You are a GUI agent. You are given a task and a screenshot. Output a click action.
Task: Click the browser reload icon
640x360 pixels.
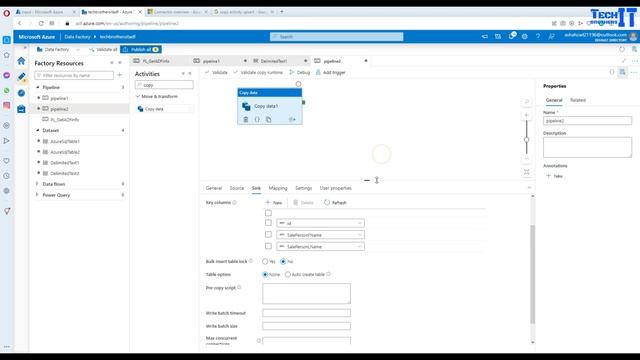click(x=41, y=24)
